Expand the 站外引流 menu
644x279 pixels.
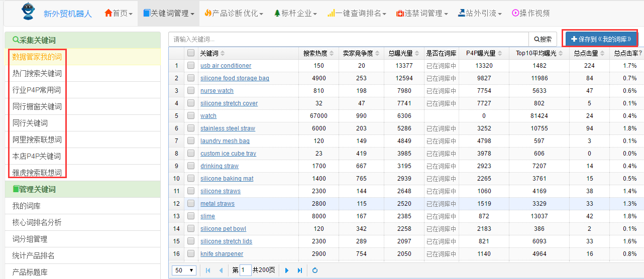pyautogui.click(x=480, y=14)
